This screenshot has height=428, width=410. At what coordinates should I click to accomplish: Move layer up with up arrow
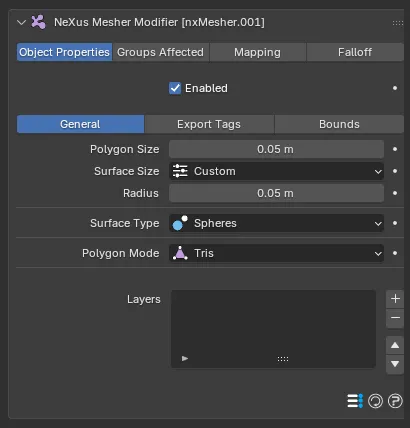[x=395, y=345]
